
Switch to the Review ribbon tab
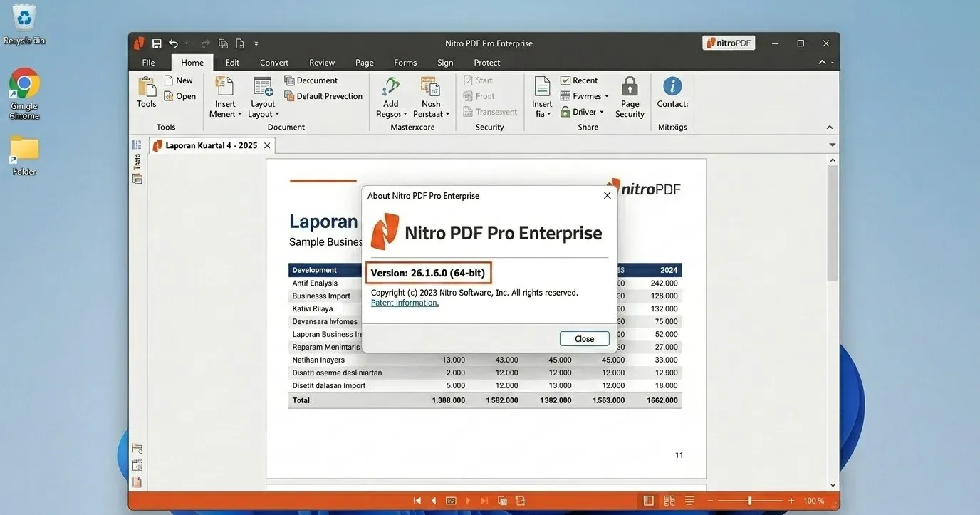(322, 63)
